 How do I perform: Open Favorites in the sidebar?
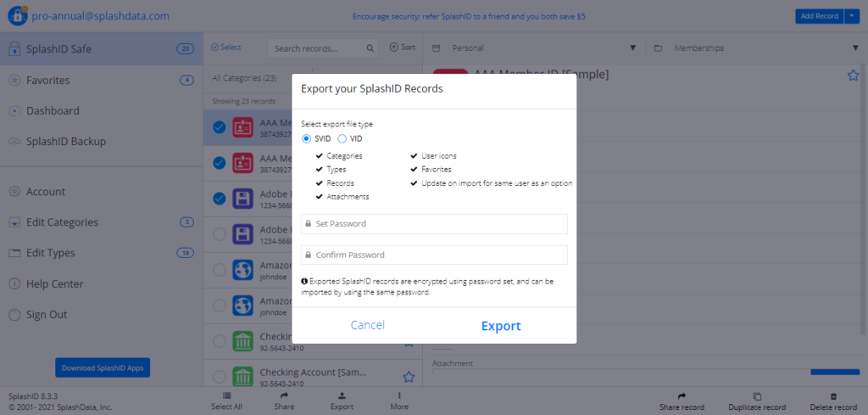coord(48,81)
